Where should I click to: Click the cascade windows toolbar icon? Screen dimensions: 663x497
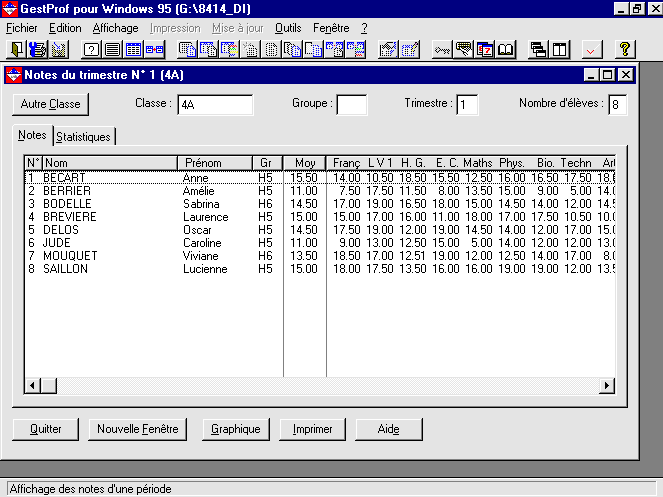coord(538,49)
